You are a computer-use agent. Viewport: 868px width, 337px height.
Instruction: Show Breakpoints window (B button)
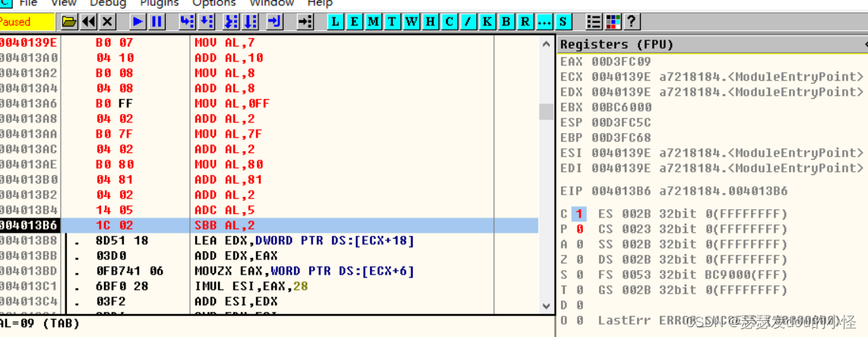click(505, 22)
